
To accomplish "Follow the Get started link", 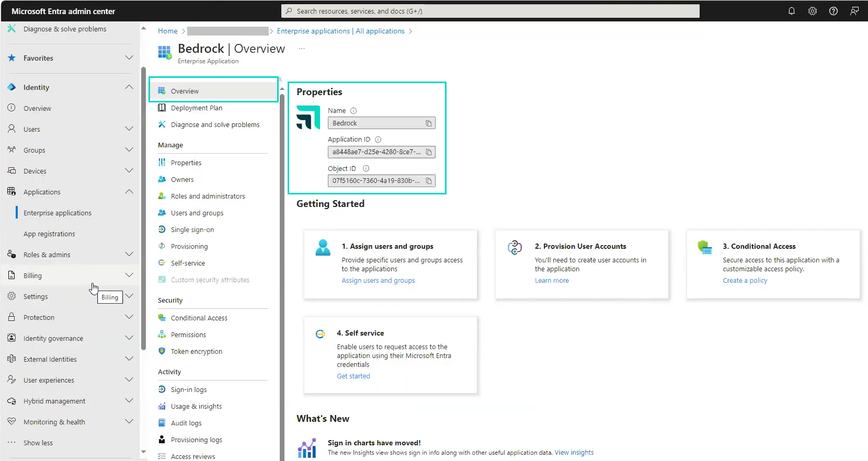I will tap(353, 376).
